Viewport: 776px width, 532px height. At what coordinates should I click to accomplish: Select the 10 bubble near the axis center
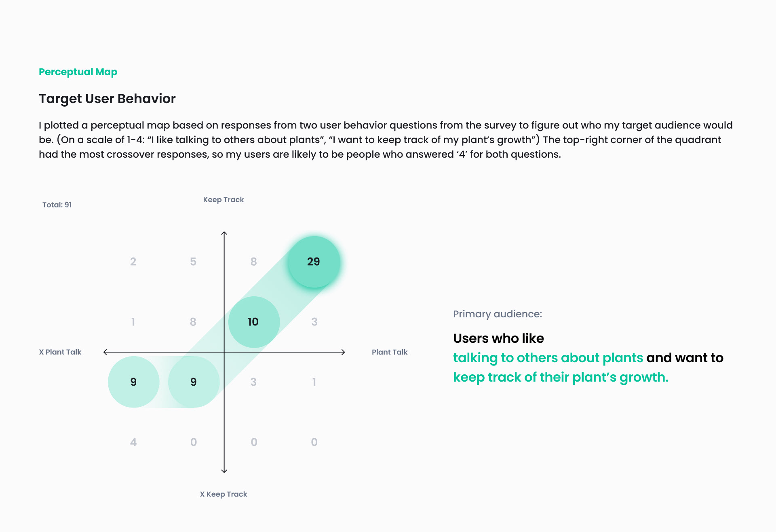[x=254, y=322]
